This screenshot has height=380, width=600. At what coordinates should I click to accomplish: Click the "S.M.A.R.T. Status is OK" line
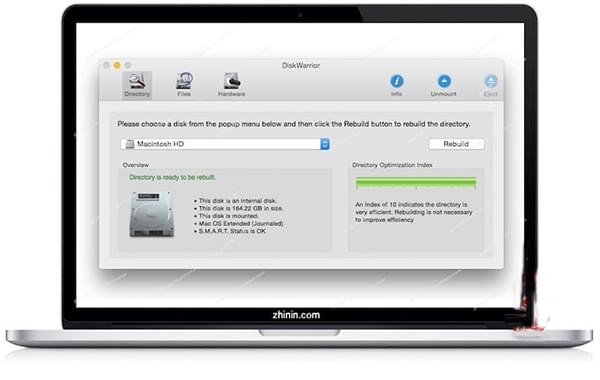pyautogui.click(x=230, y=231)
